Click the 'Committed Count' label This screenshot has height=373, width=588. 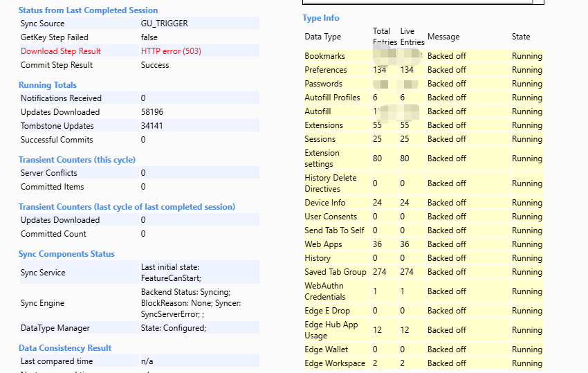53,234
